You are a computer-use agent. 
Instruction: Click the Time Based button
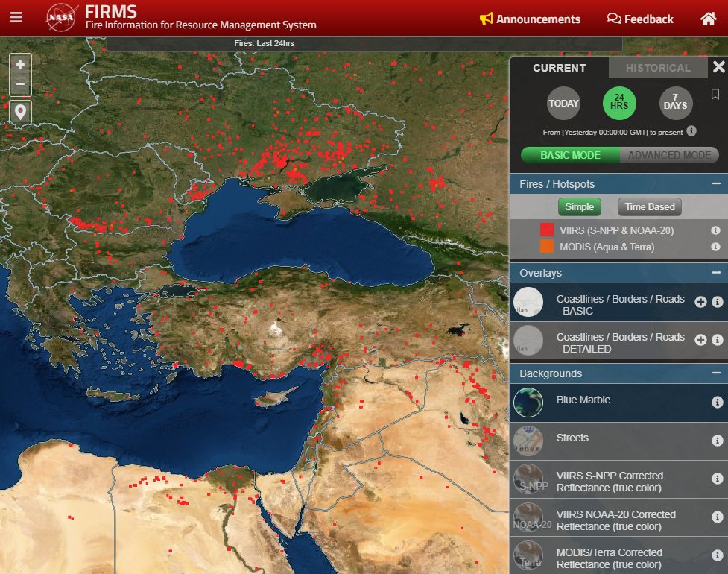coord(649,206)
